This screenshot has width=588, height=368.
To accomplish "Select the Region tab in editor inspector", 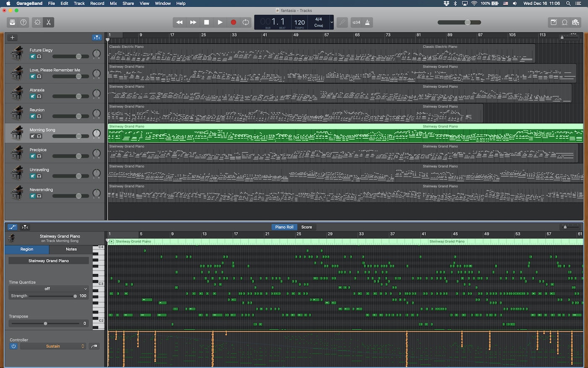I will (27, 249).
